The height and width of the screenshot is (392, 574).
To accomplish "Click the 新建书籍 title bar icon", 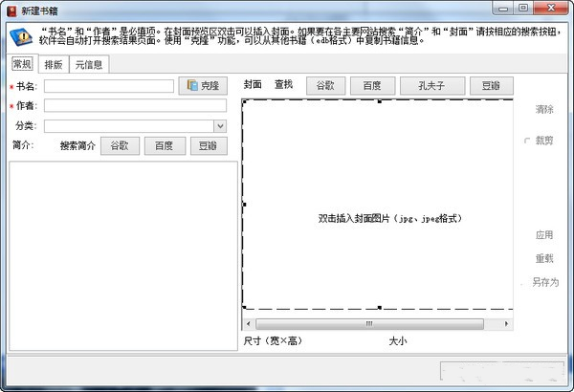I will click(x=11, y=11).
